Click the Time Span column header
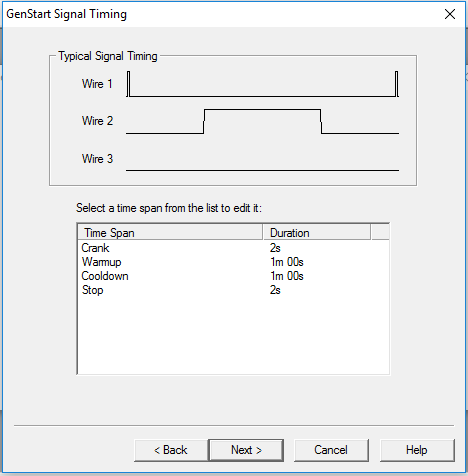The width and height of the screenshot is (468, 476). [170, 232]
